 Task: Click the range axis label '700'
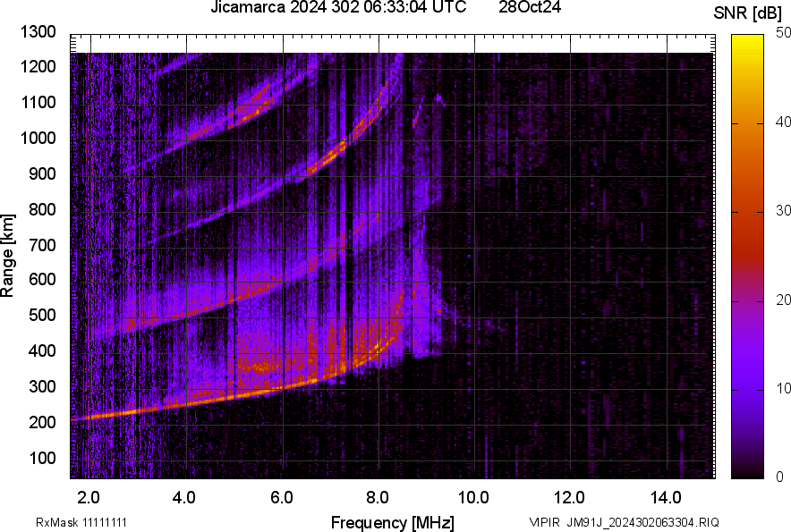pyautogui.click(x=42, y=245)
